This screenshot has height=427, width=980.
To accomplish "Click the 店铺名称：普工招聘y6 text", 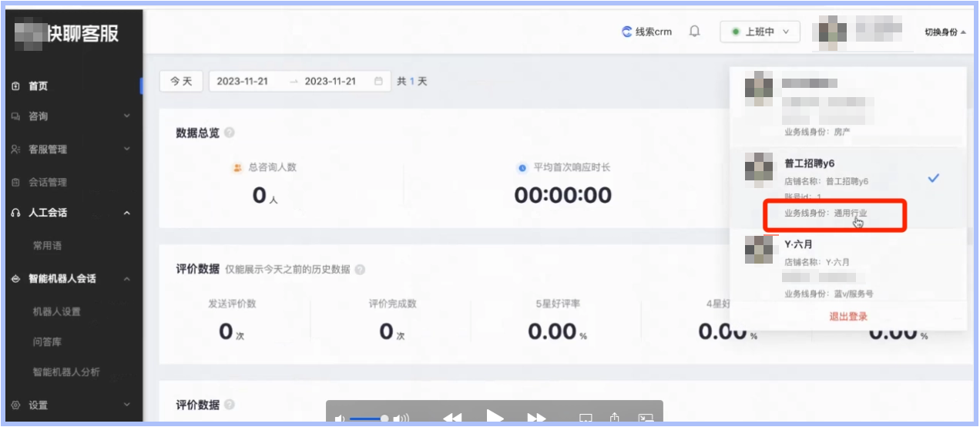I will pyautogui.click(x=827, y=182).
